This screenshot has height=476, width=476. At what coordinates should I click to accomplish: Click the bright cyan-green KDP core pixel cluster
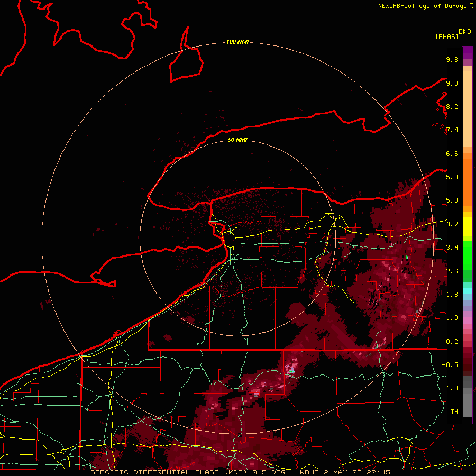point(291,371)
